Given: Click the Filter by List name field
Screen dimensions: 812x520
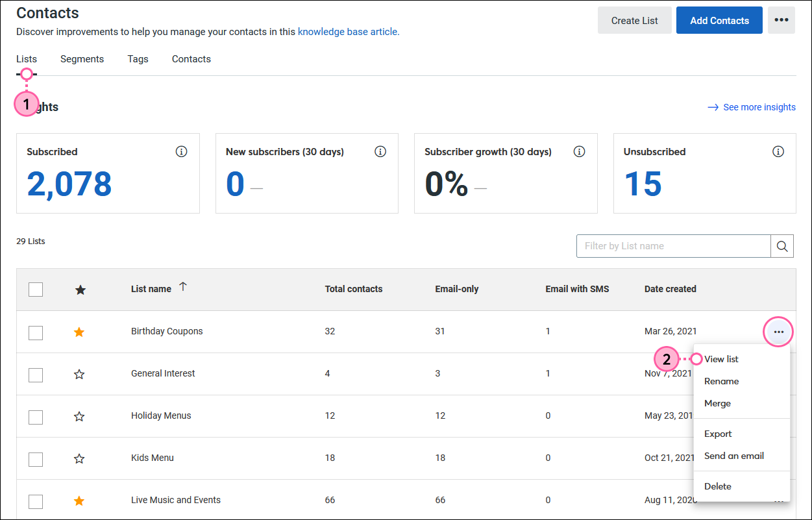Looking at the screenshot, I should 674,246.
